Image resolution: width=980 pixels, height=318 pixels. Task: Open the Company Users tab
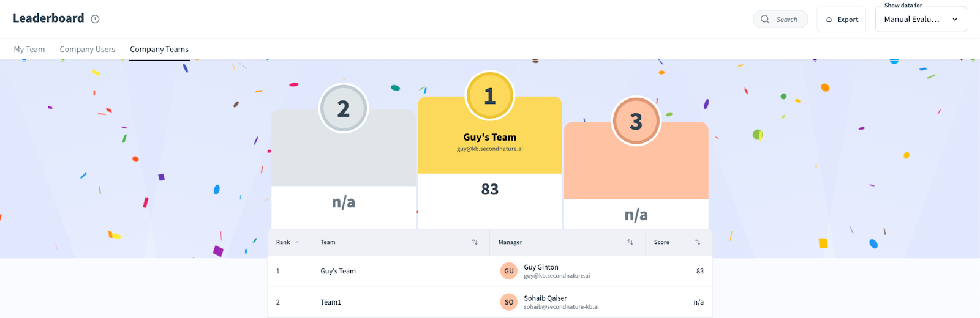(x=88, y=50)
